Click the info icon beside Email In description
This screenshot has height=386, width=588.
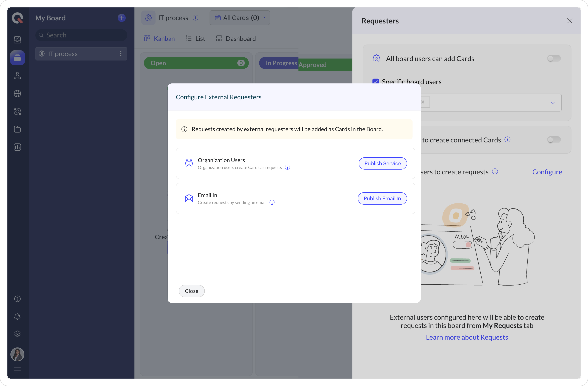coord(272,203)
